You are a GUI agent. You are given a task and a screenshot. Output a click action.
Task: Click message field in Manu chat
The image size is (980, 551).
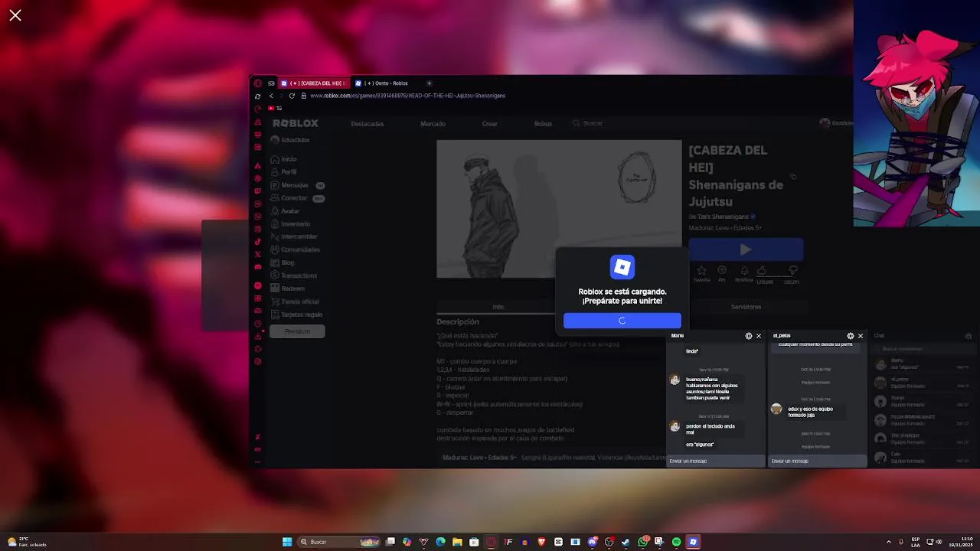716,461
